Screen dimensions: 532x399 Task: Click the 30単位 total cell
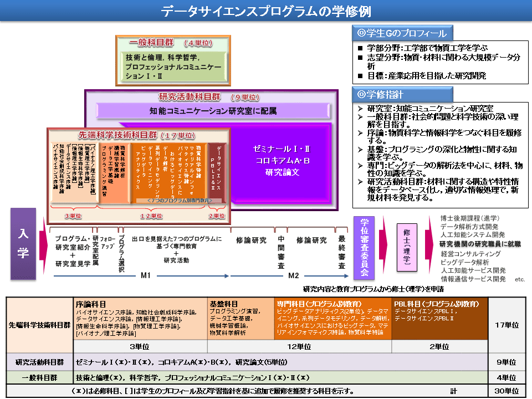coord(507,391)
